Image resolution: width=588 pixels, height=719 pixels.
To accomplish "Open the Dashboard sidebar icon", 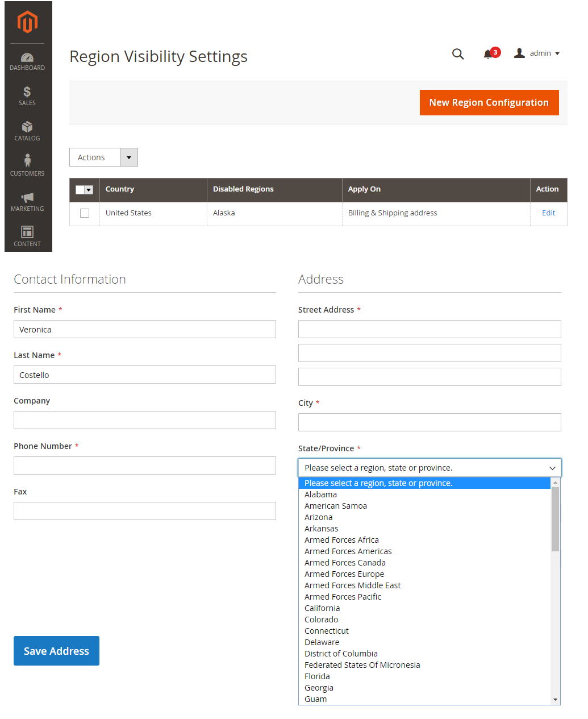I will coord(27,57).
